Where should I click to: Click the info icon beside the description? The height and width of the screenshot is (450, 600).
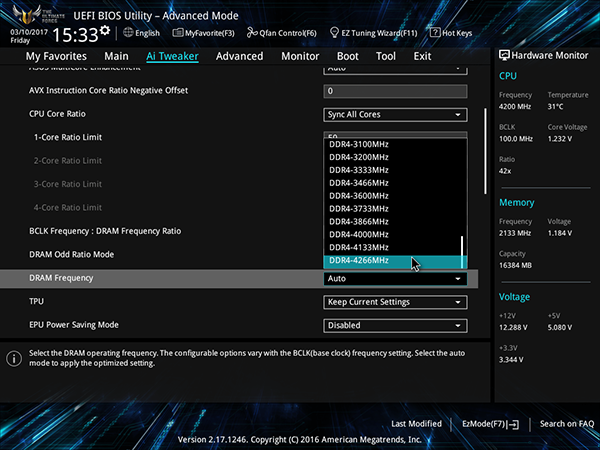(14, 359)
